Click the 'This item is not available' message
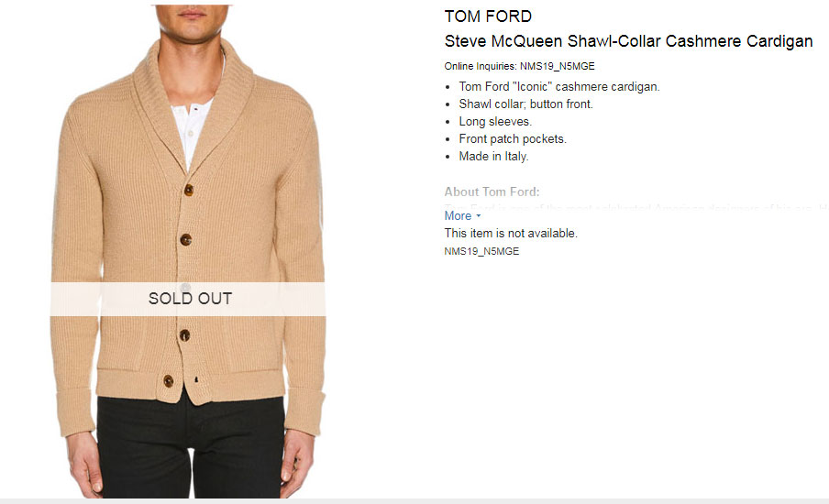 [511, 233]
